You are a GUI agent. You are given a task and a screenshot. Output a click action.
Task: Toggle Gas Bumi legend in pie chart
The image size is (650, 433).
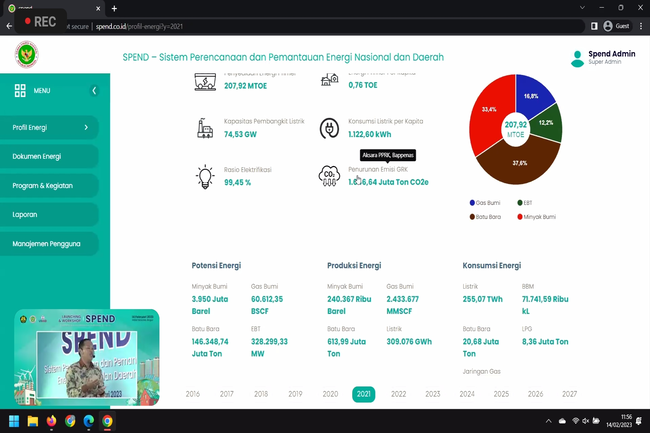(487, 202)
